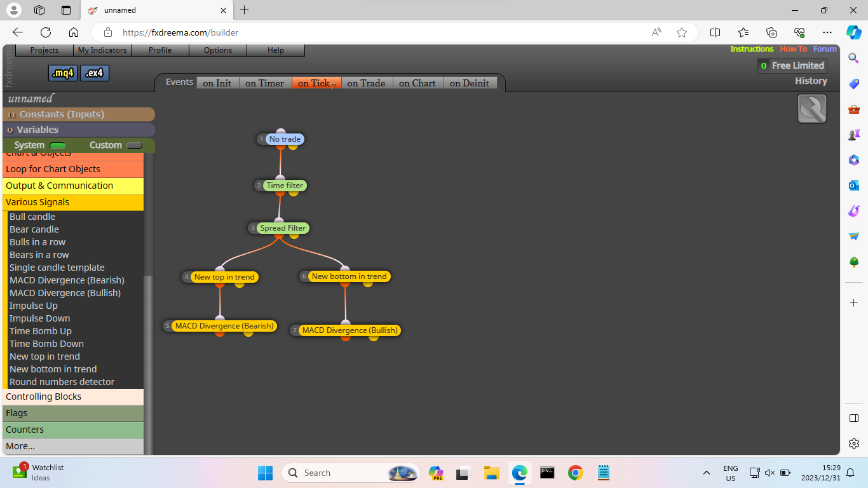Screen dimensions: 868x488
Task: Pick Round numbers detector block
Action: (62, 382)
